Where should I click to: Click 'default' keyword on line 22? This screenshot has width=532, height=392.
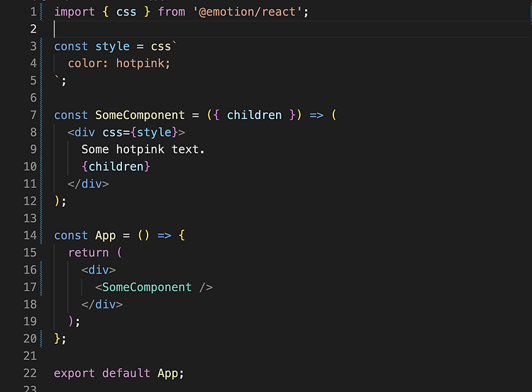126,374
